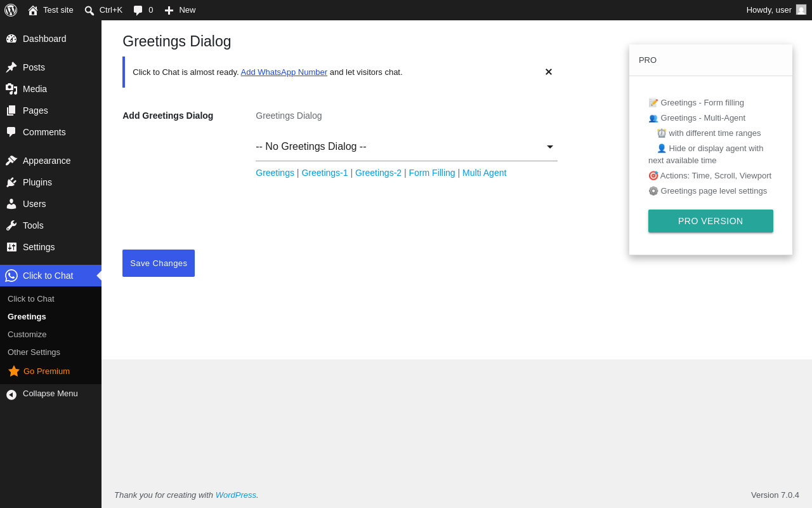Click the Media library icon
The height and width of the screenshot is (508, 812).
pyautogui.click(x=11, y=89)
